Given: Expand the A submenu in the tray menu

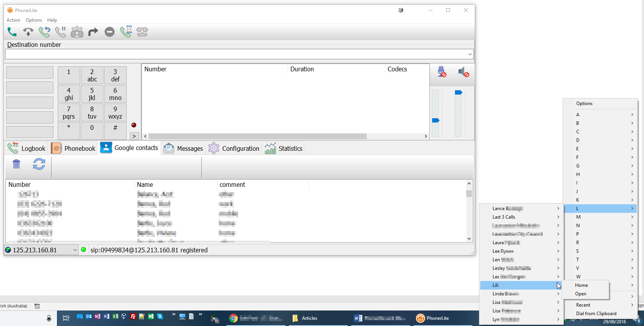Looking at the screenshot, I should point(600,114).
